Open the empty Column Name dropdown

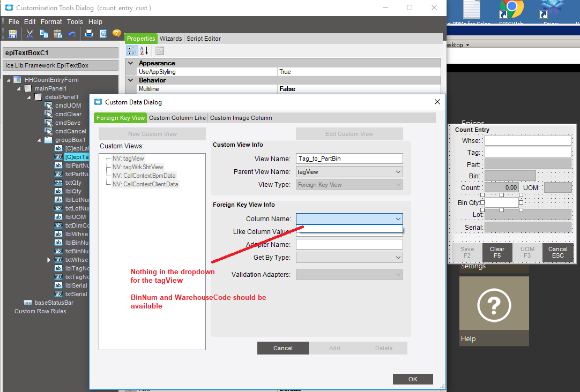click(x=398, y=219)
